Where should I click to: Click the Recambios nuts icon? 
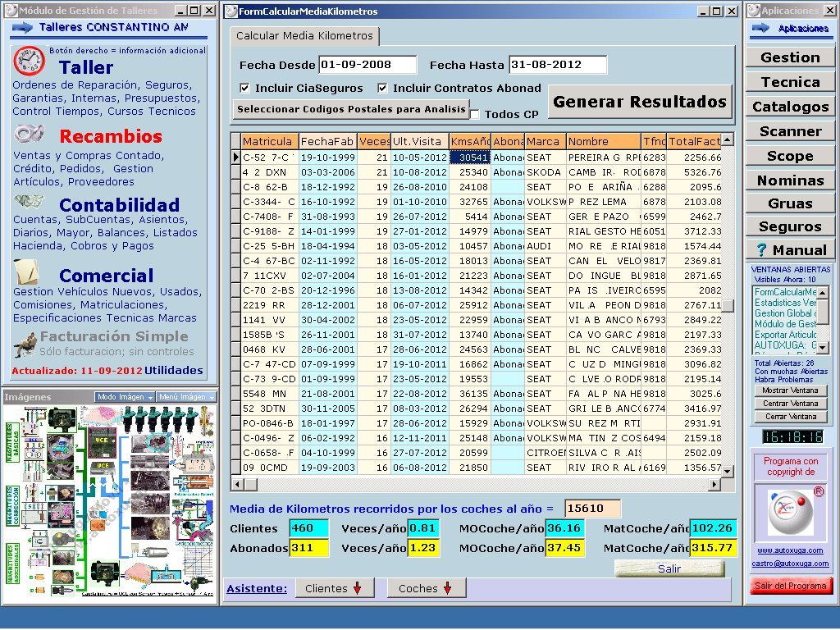tap(30, 134)
